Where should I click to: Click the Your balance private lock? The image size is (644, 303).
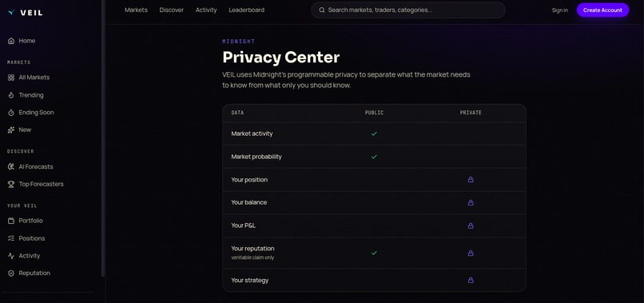471,202
